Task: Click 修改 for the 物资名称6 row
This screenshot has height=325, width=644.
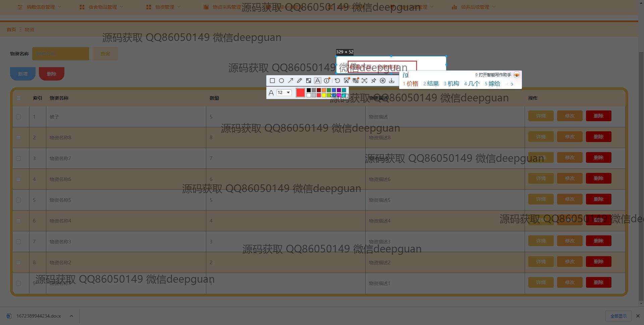Action: [570, 178]
